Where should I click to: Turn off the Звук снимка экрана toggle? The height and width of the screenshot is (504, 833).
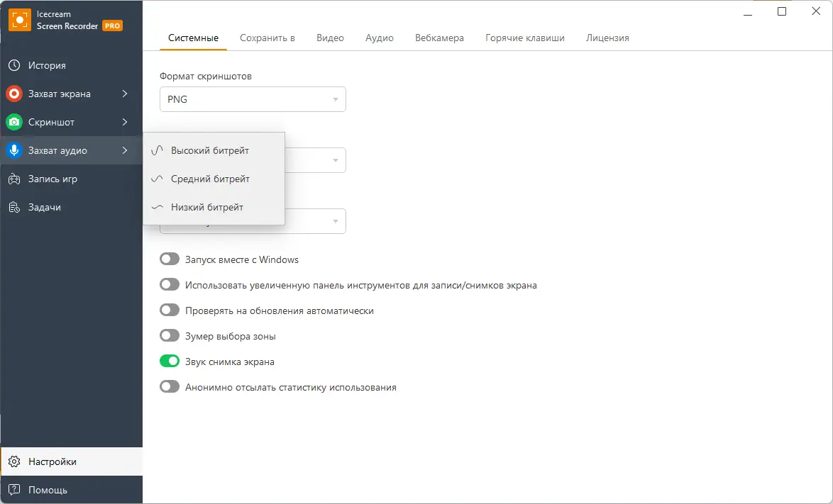point(170,362)
